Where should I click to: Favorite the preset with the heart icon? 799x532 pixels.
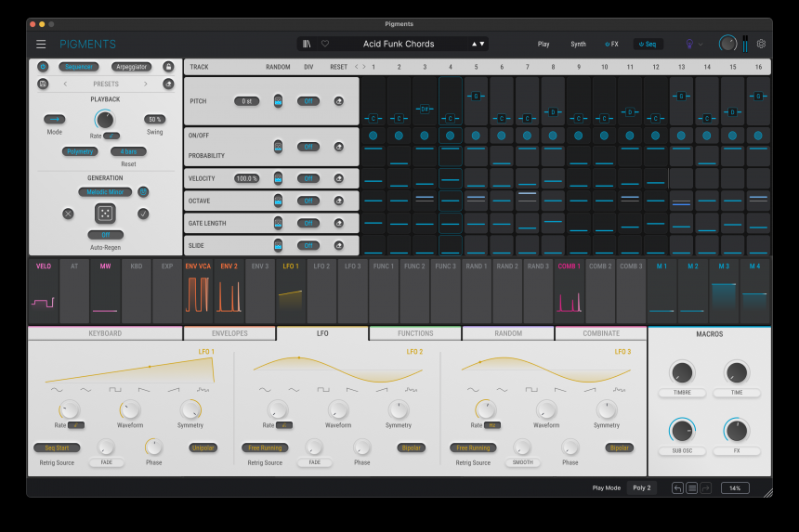[x=324, y=44]
